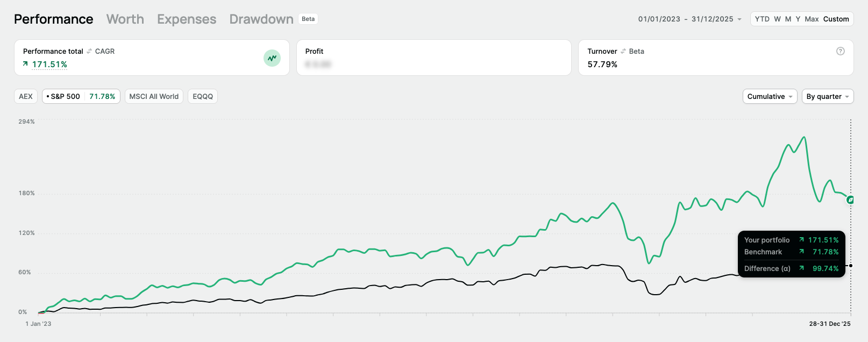This screenshot has height=342, width=868.
Task: Select the YTD time range
Action: [762, 19]
